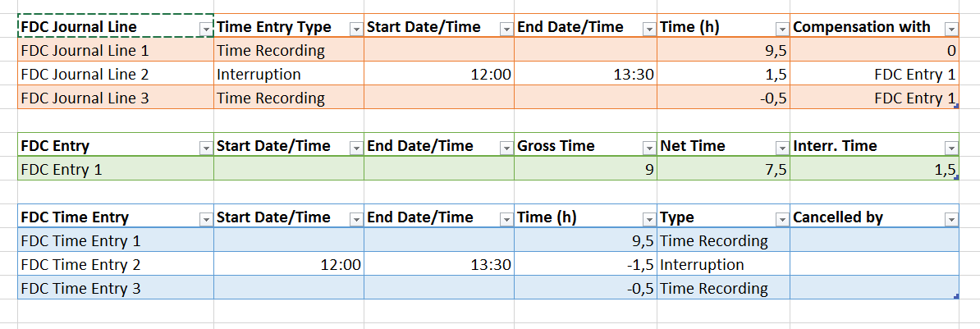This screenshot has width=980, height=329.
Task: Select the Net Time value 7,5 cell
Action: tap(723, 170)
